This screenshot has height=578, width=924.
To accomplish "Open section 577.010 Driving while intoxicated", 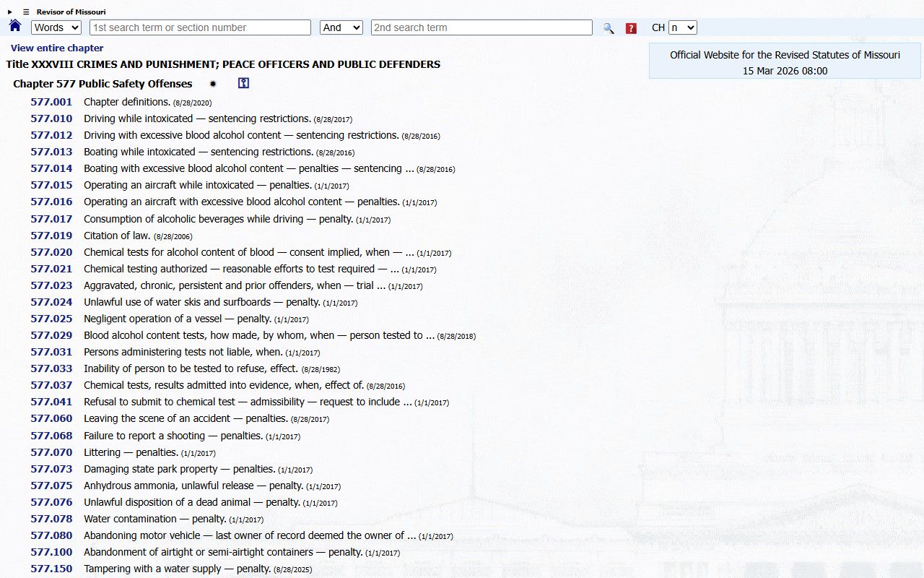I will pos(51,118).
